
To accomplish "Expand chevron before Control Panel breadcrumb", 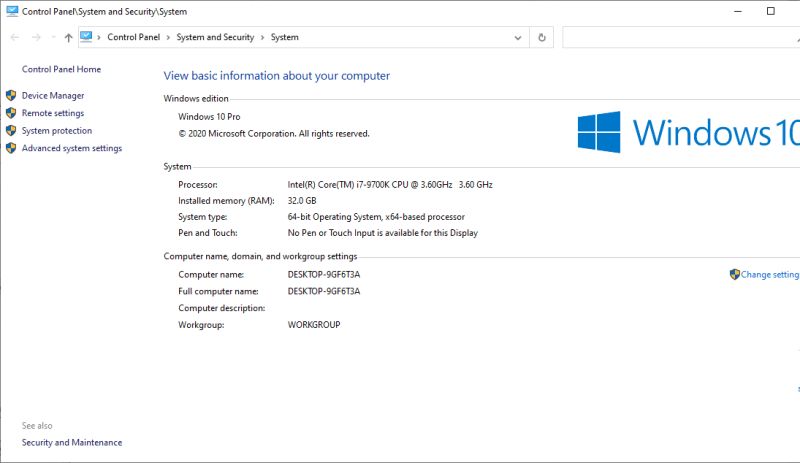I will point(98,37).
